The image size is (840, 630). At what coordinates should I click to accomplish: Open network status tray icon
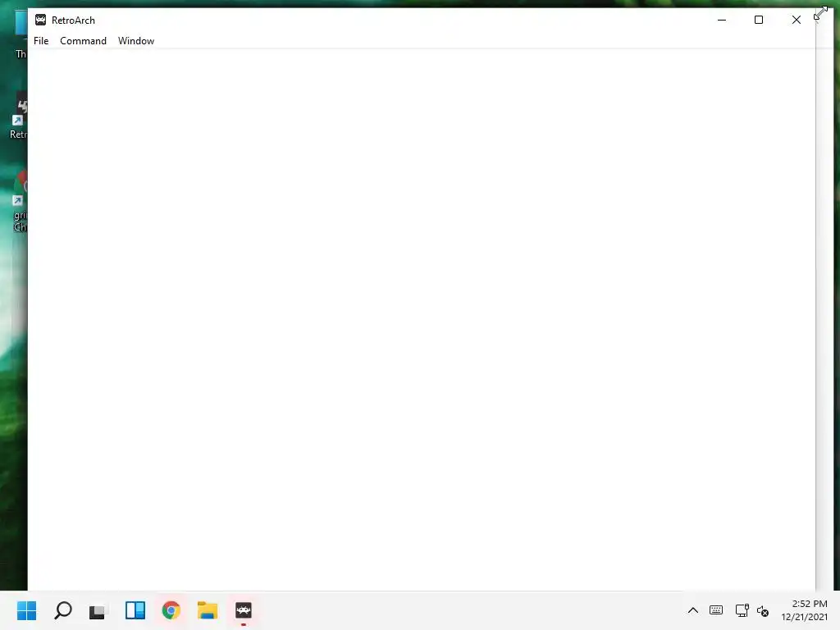coord(742,610)
